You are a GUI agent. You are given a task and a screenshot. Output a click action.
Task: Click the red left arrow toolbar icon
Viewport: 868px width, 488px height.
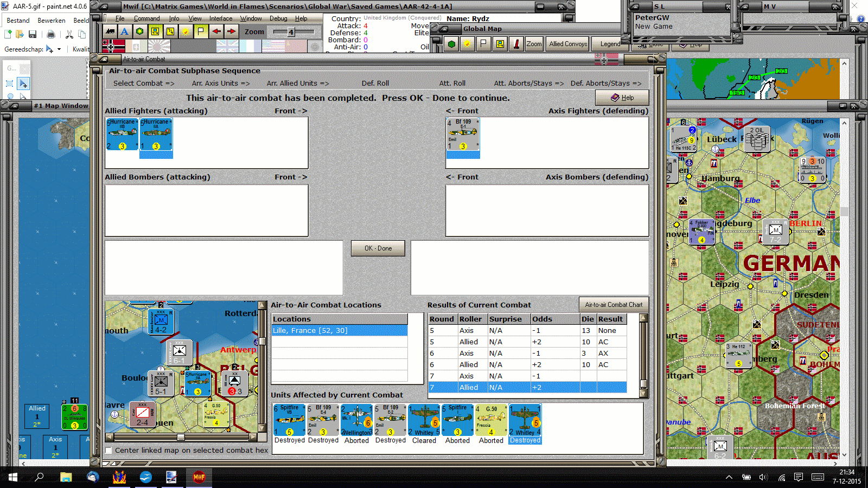tap(216, 31)
